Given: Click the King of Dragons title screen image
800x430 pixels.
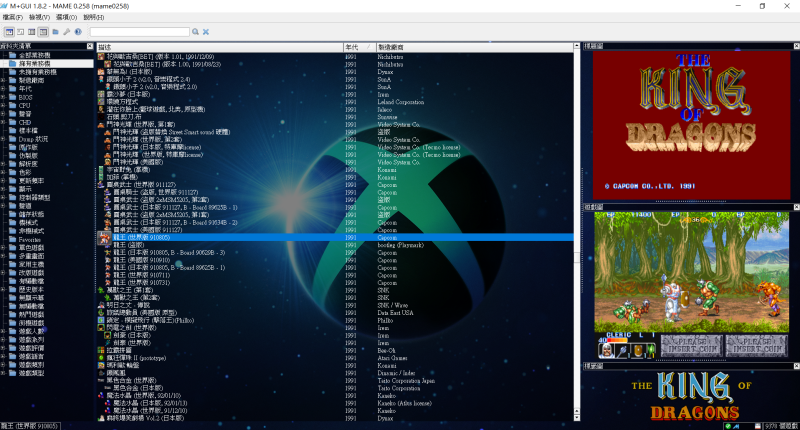Looking at the screenshot, I should coord(691,125).
